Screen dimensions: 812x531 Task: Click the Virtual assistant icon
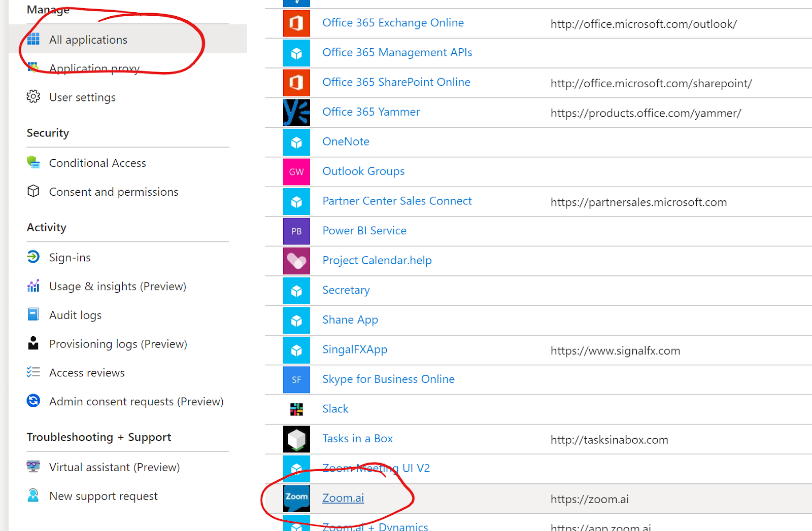pos(33,467)
